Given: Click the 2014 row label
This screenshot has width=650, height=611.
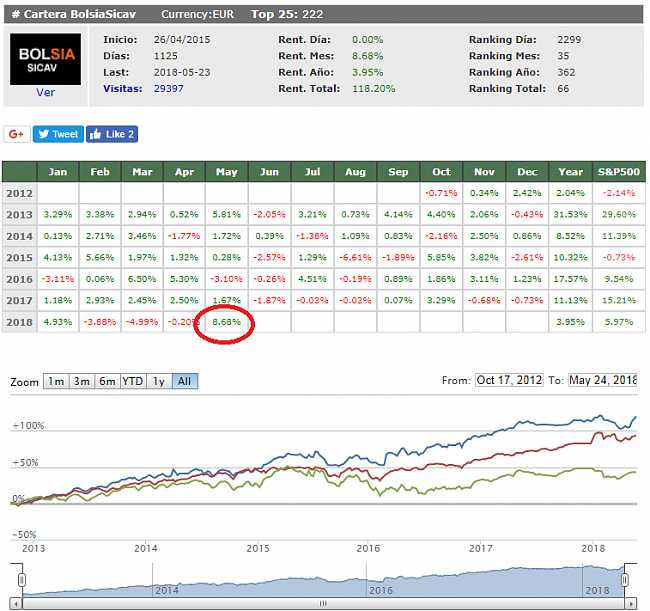Looking at the screenshot, I should click(x=19, y=236).
